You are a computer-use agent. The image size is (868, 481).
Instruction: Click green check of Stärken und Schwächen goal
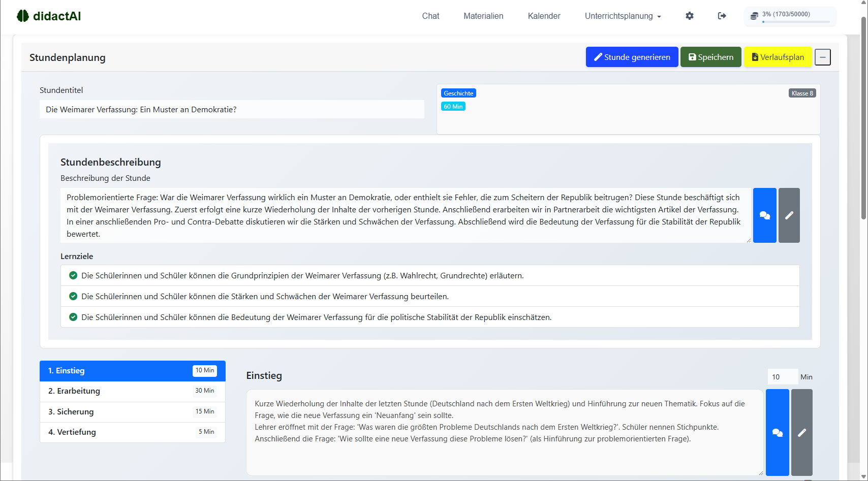point(73,296)
